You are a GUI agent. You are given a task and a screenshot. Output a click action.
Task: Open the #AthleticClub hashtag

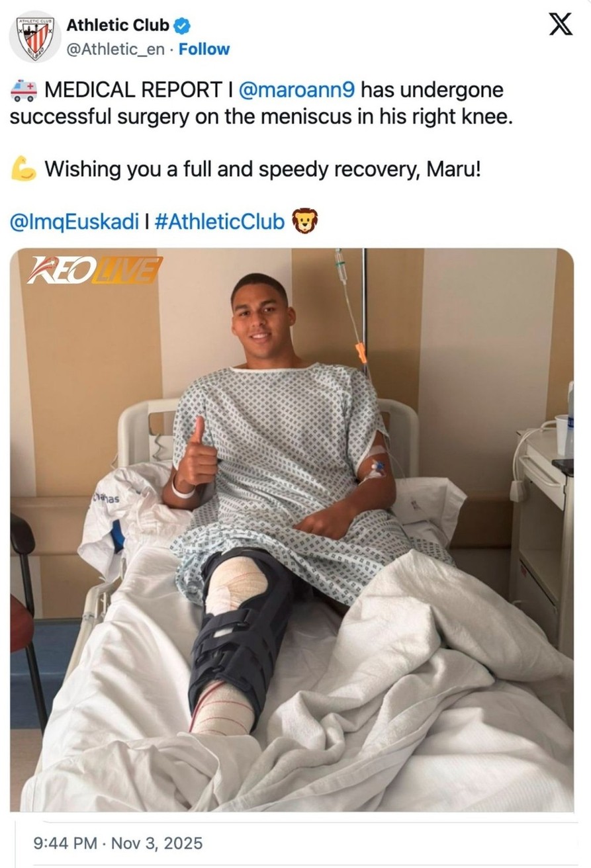219,222
